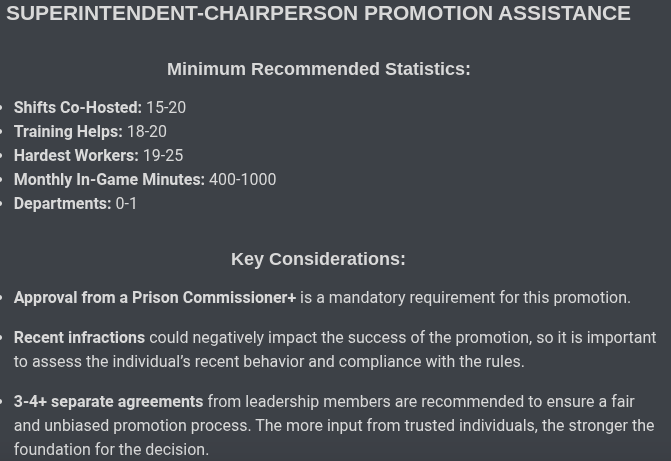Click the Key Considerations heading

(318, 259)
